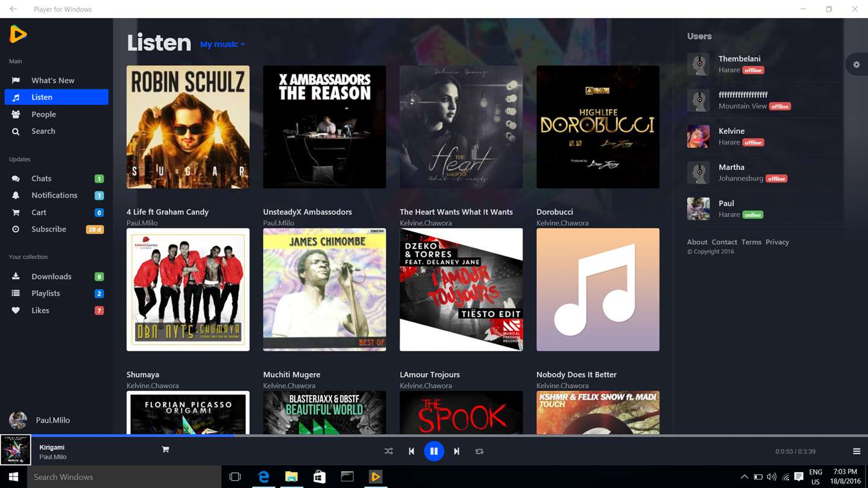The width and height of the screenshot is (868, 488).
Task: Expand the My music dropdown
Action: (x=222, y=45)
